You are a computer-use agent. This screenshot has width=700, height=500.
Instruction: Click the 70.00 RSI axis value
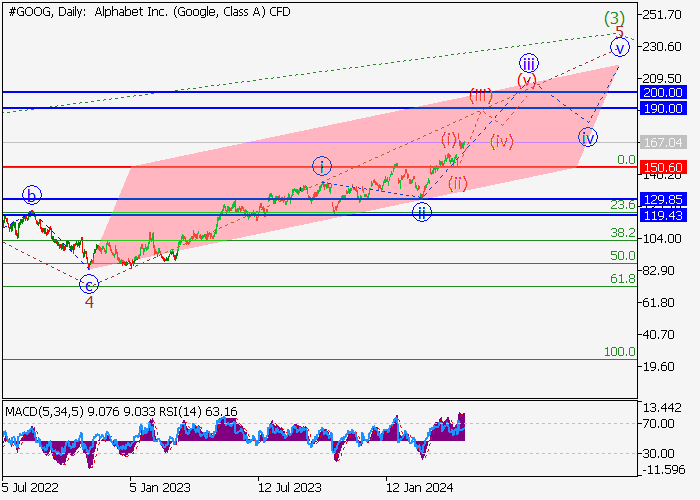point(658,424)
